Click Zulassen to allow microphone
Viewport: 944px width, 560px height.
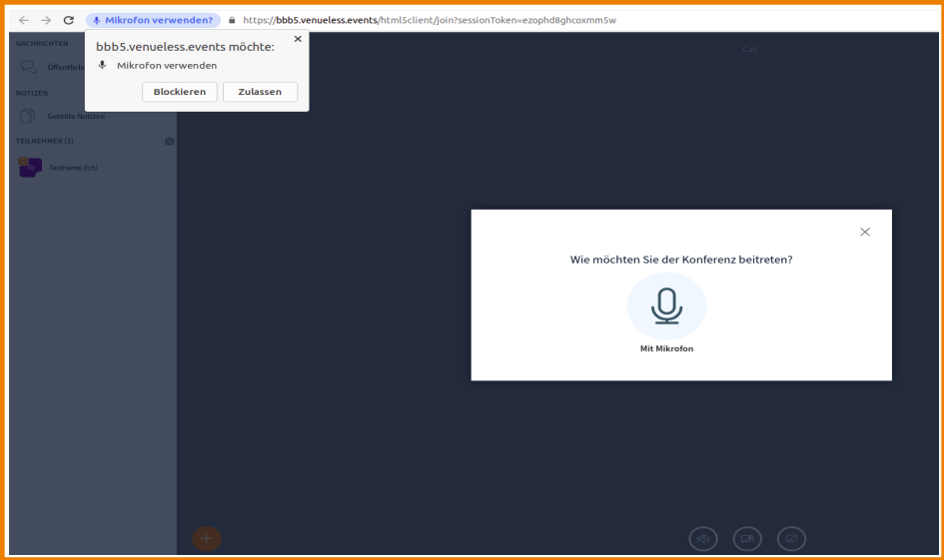click(x=260, y=92)
